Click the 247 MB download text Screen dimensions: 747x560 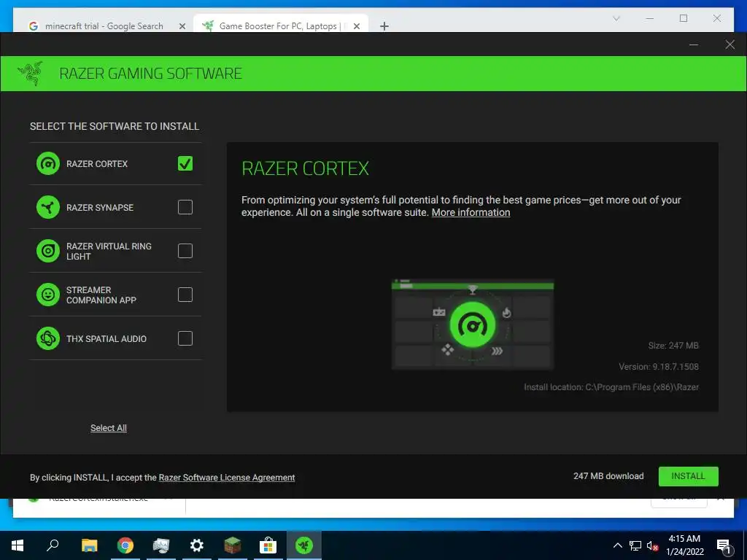pos(608,476)
